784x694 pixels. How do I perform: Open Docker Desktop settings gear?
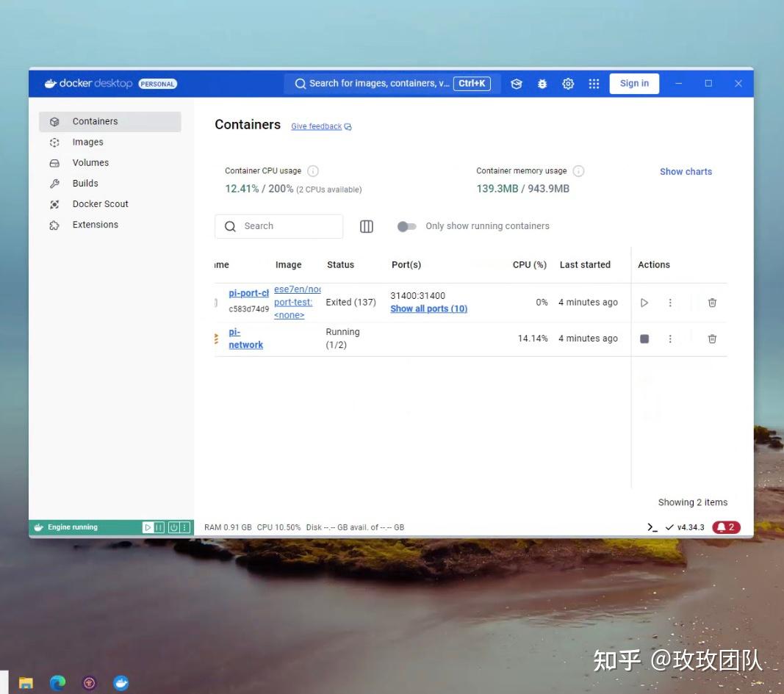click(567, 83)
